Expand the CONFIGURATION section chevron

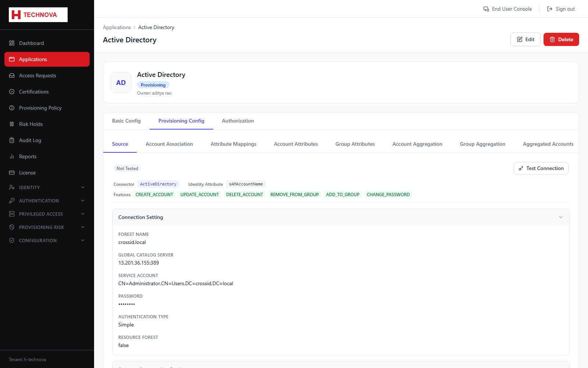click(83, 240)
